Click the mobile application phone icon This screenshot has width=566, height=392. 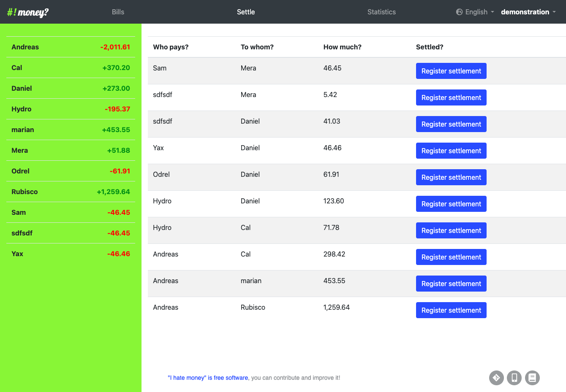[514, 378]
